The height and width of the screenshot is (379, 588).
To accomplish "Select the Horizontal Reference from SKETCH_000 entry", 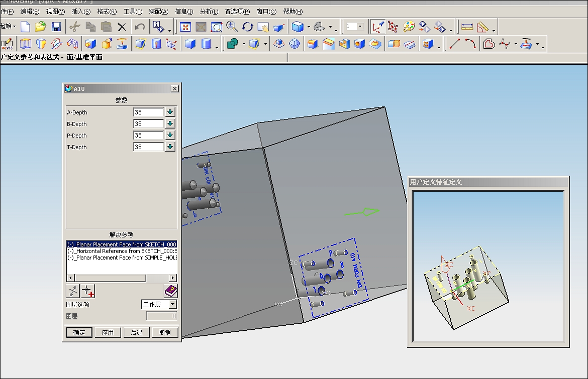I will click(x=122, y=251).
